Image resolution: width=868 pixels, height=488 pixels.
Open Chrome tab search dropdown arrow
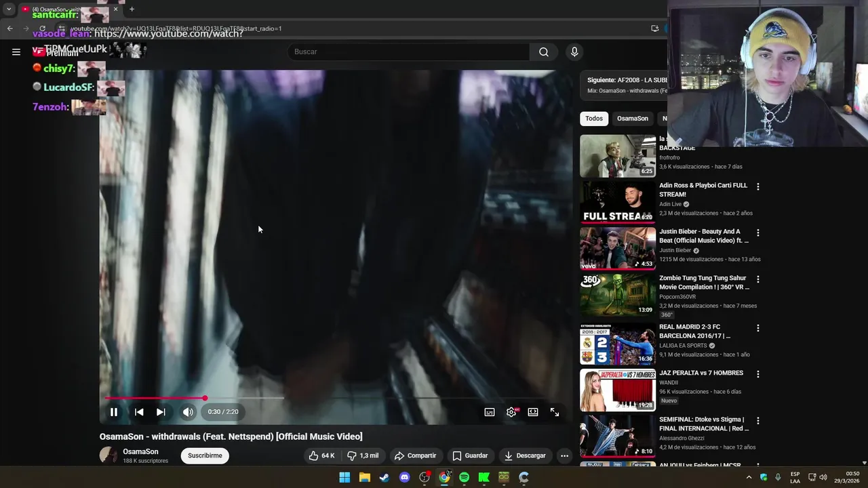click(9, 9)
